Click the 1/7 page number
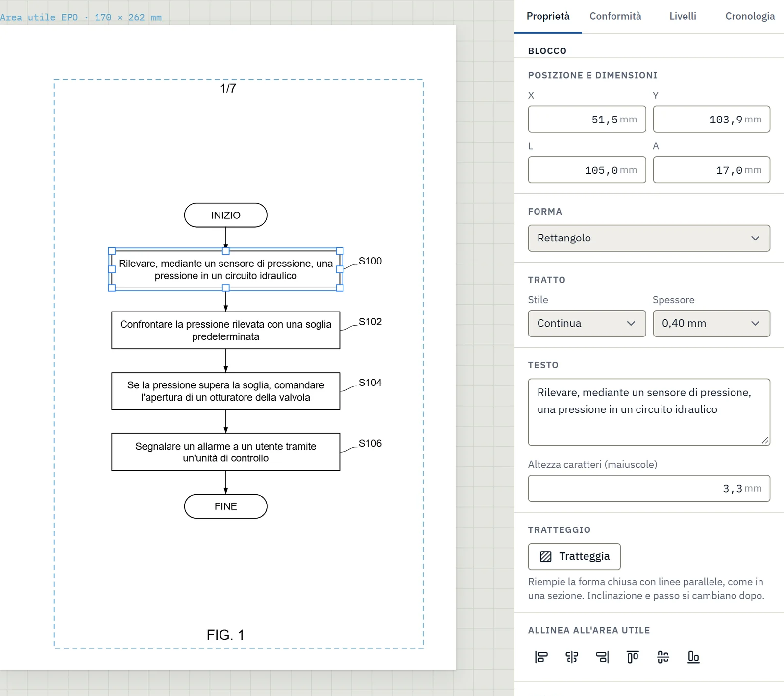This screenshot has height=696, width=784. click(228, 88)
